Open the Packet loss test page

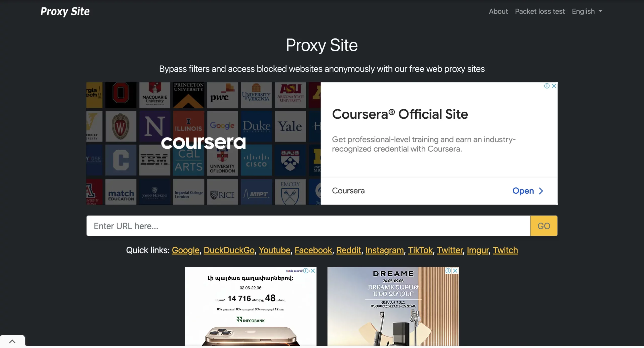coord(540,11)
